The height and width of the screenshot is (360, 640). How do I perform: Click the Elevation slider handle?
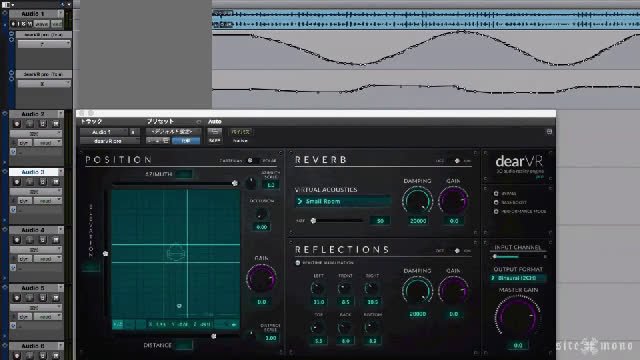105,253
